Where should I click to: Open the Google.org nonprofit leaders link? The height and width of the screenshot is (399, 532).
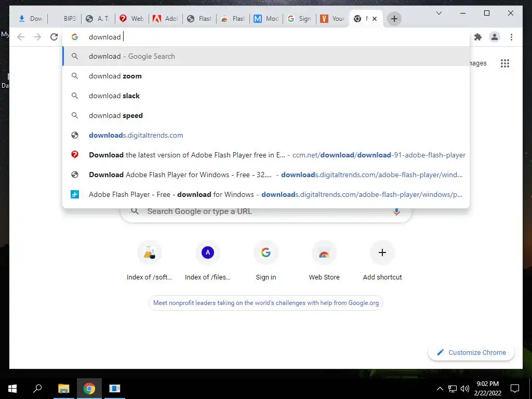266,303
